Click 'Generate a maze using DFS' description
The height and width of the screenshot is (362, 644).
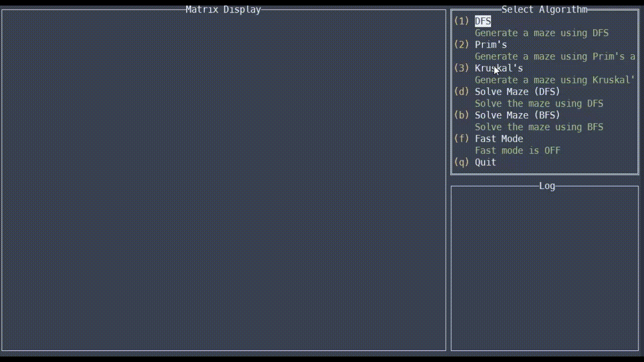(541, 33)
